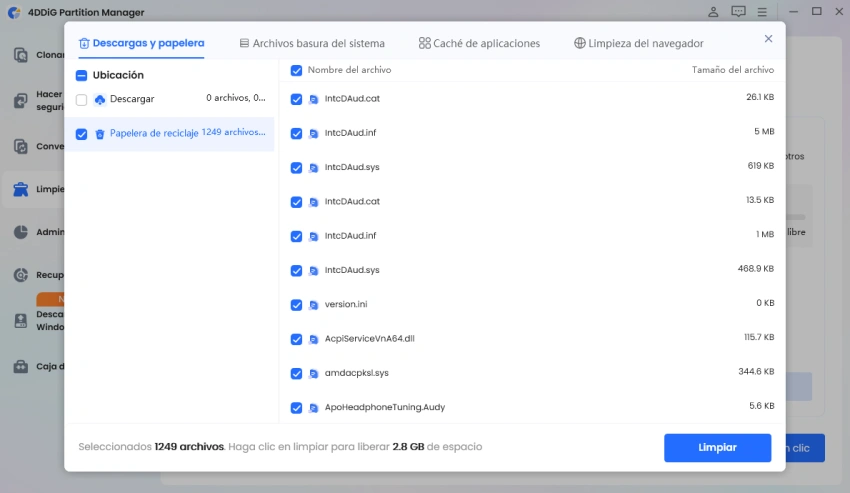Click the file icon next to IntcDAud.cat 26.1 KB

point(313,99)
